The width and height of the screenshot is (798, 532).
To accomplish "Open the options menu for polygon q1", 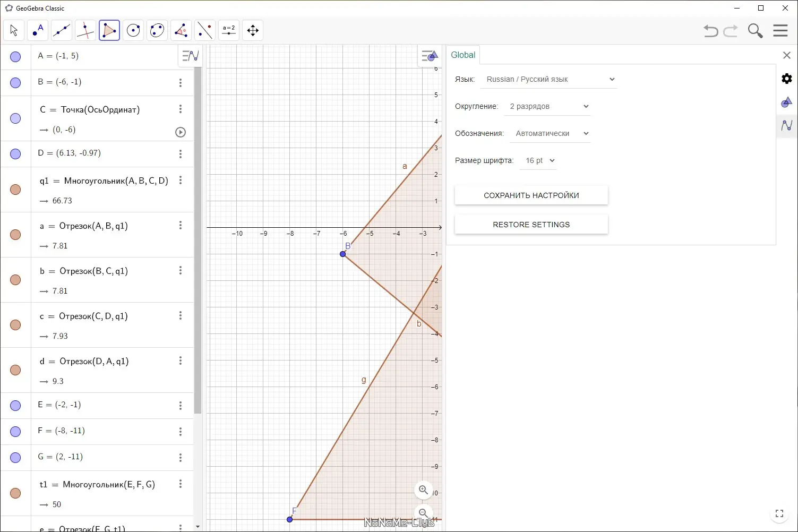I will pos(181,180).
